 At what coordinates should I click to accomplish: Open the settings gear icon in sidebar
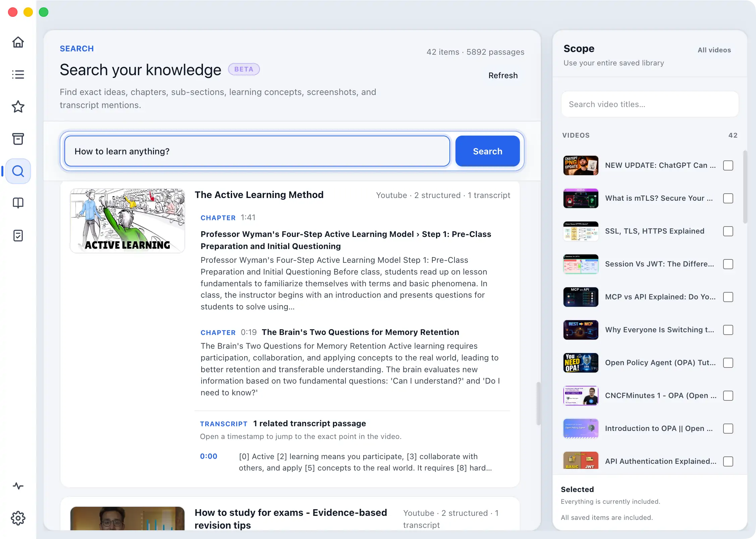point(18,518)
